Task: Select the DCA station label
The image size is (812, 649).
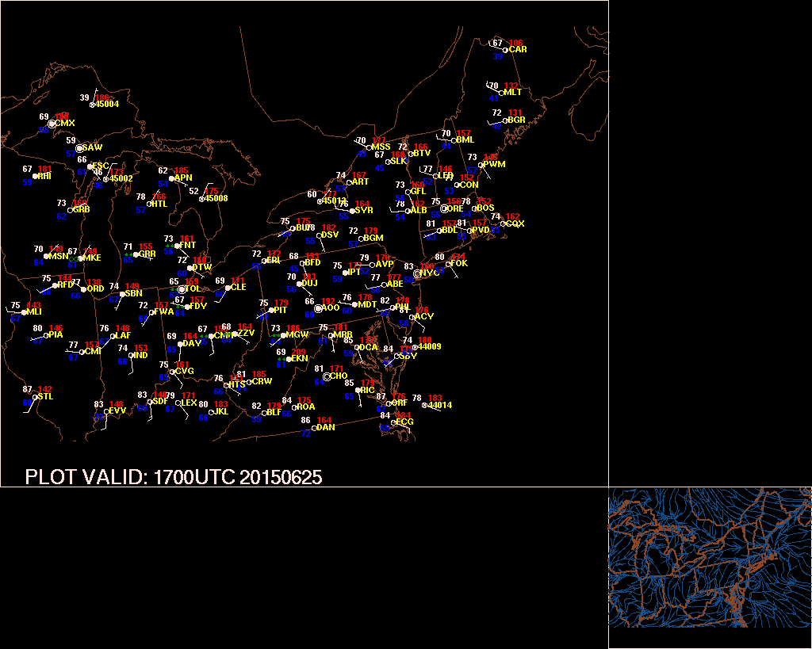Action: click(x=368, y=347)
